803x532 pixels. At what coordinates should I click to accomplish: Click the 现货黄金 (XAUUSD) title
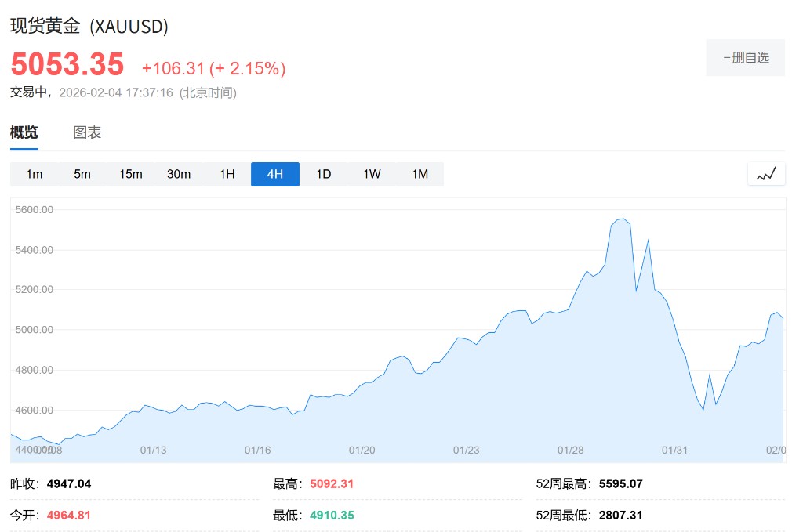click(x=89, y=26)
